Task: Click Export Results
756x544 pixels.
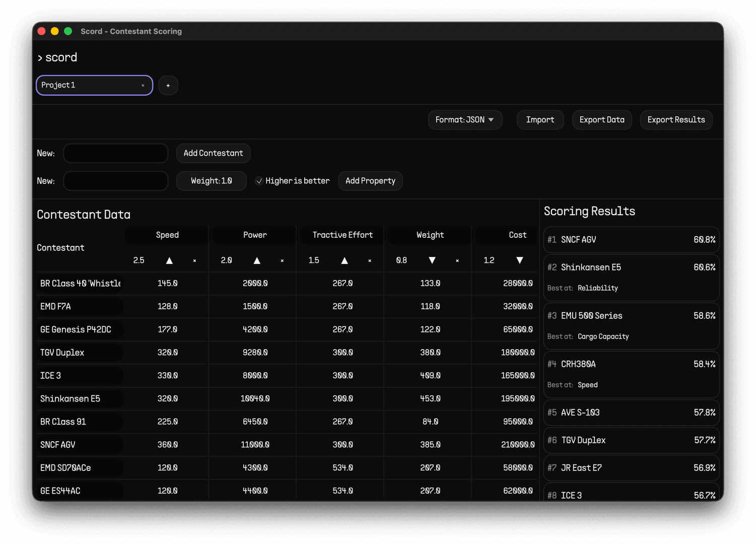Action: point(676,120)
